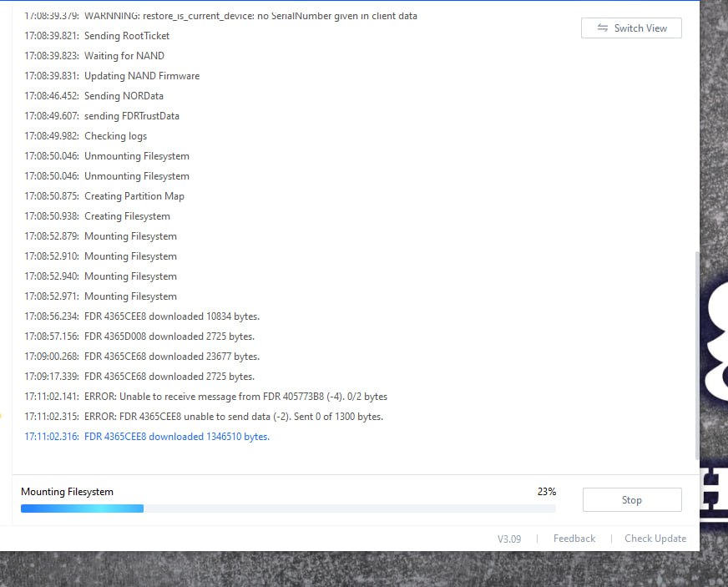The height and width of the screenshot is (587, 728).
Task: Click the V3.09 version label
Action: 509,539
